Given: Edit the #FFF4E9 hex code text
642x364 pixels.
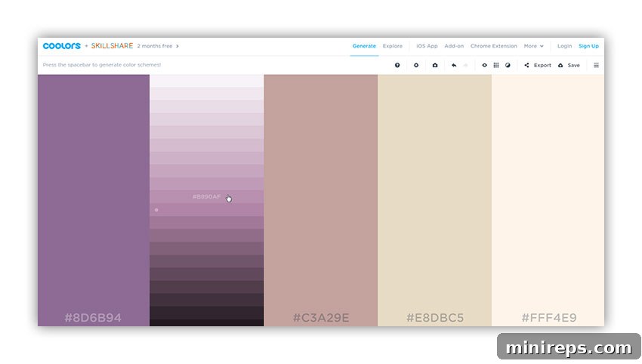Looking at the screenshot, I should point(548,318).
